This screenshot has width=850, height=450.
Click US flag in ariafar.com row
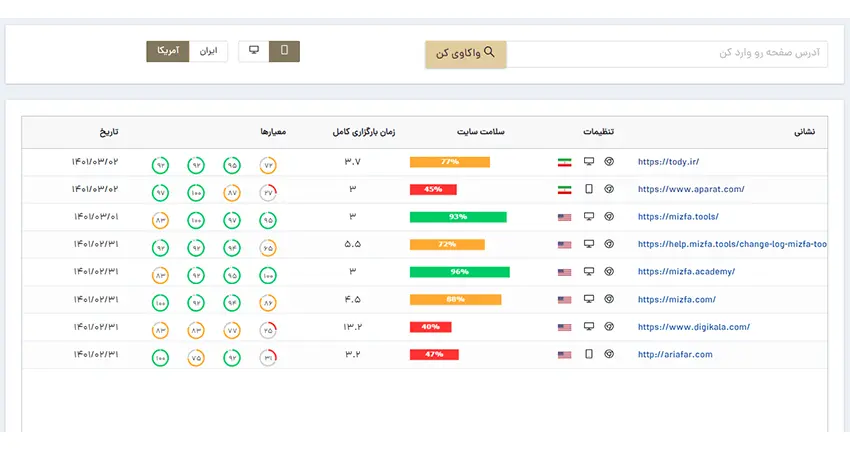pyautogui.click(x=564, y=355)
